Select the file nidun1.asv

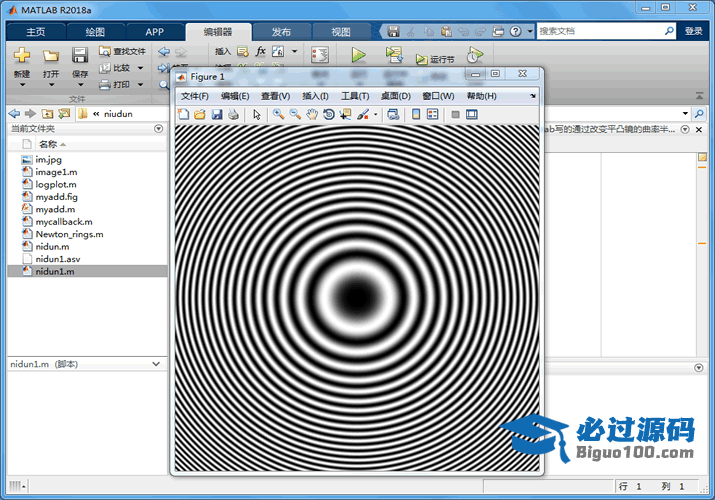click(58, 259)
